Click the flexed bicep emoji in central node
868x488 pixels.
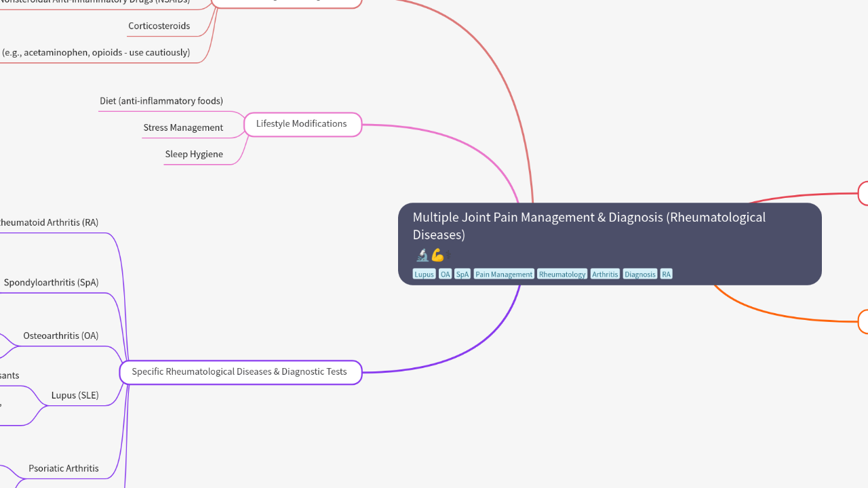tap(437, 256)
